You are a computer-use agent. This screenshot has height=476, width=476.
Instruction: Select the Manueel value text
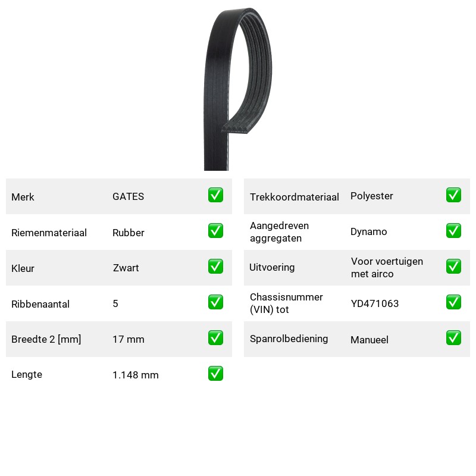coord(369,340)
